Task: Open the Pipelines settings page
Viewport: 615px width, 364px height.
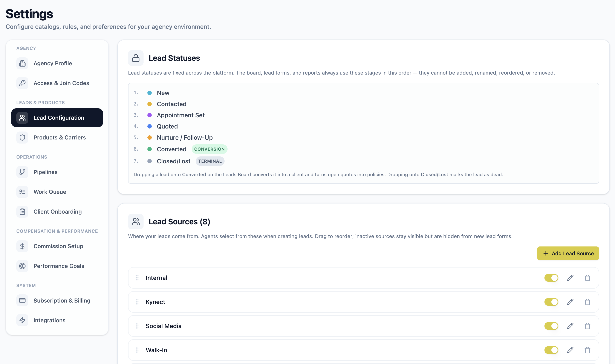Action: pyautogui.click(x=57, y=172)
